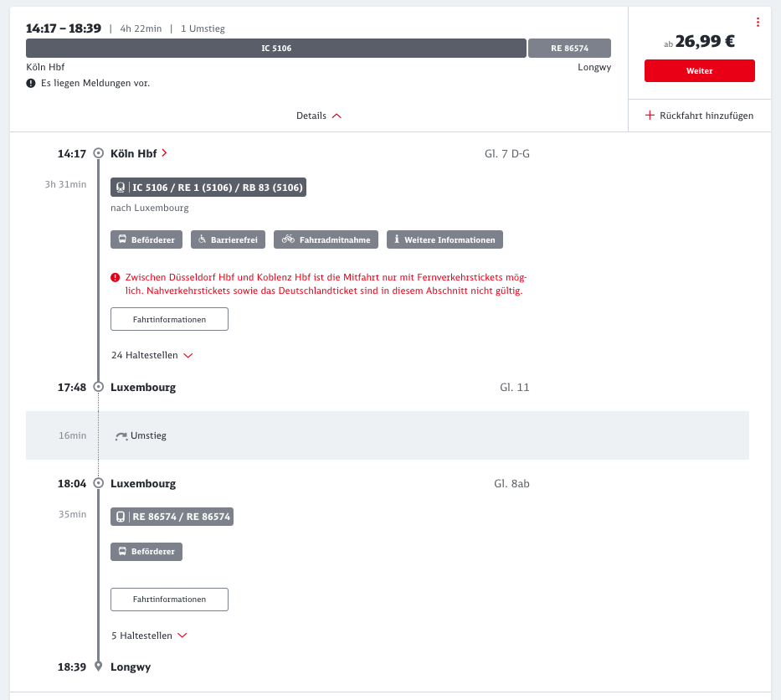Click the Barrierefrei accessibility tag
The height and width of the screenshot is (700, 781).
click(229, 240)
